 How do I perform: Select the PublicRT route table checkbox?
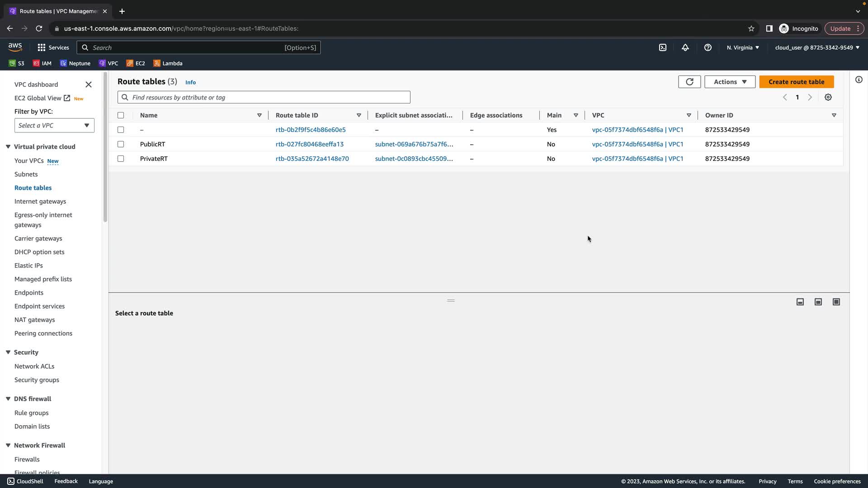(x=121, y=144)
